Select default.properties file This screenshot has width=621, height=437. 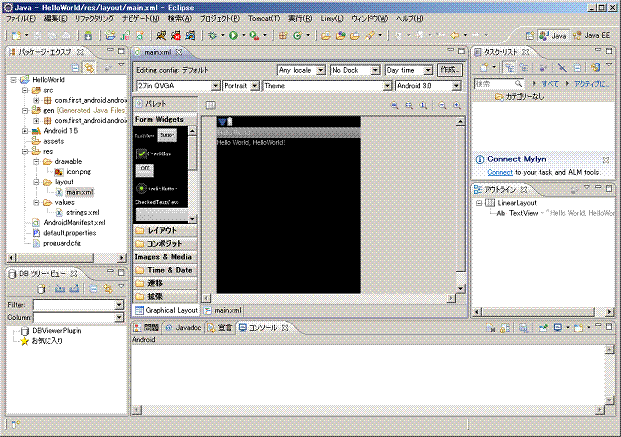point(65,233)
